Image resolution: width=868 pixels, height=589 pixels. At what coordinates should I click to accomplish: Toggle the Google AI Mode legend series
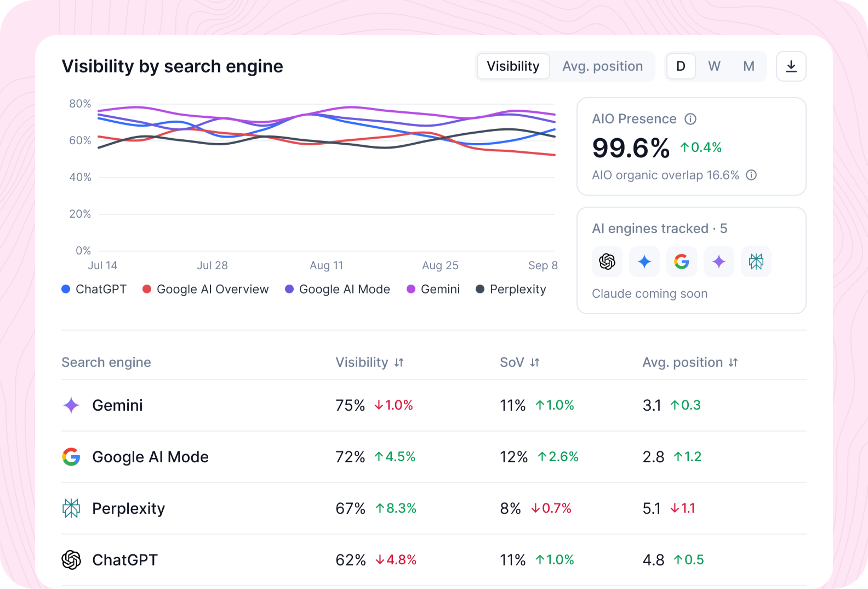(x=338, y=289)
